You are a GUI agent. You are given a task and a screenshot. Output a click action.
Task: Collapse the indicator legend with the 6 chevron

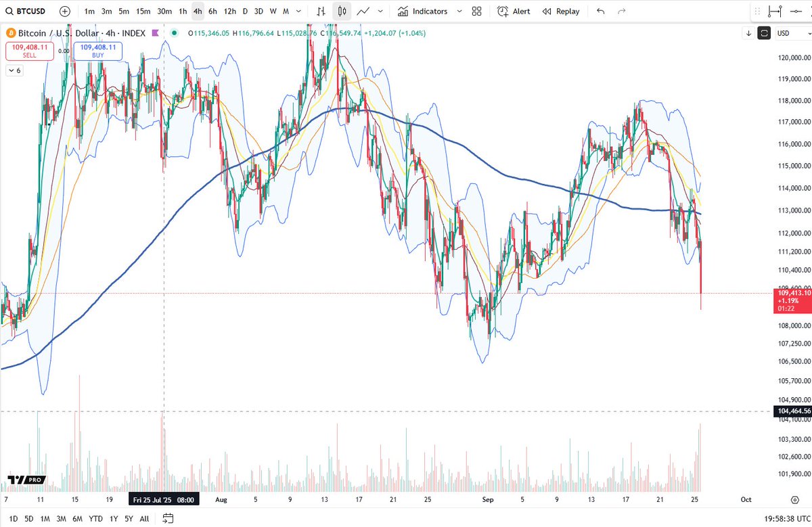13,70
